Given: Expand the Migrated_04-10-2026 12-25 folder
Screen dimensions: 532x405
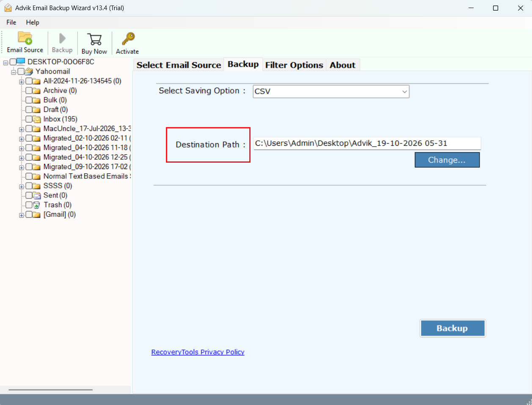Looking at the screenshot, I should coord(22,158).
